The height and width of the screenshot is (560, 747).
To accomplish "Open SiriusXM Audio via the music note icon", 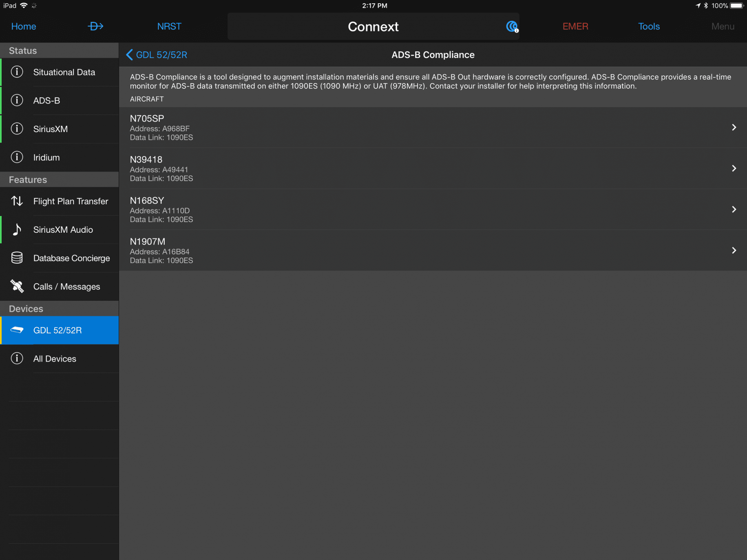I will click(17, 229).
